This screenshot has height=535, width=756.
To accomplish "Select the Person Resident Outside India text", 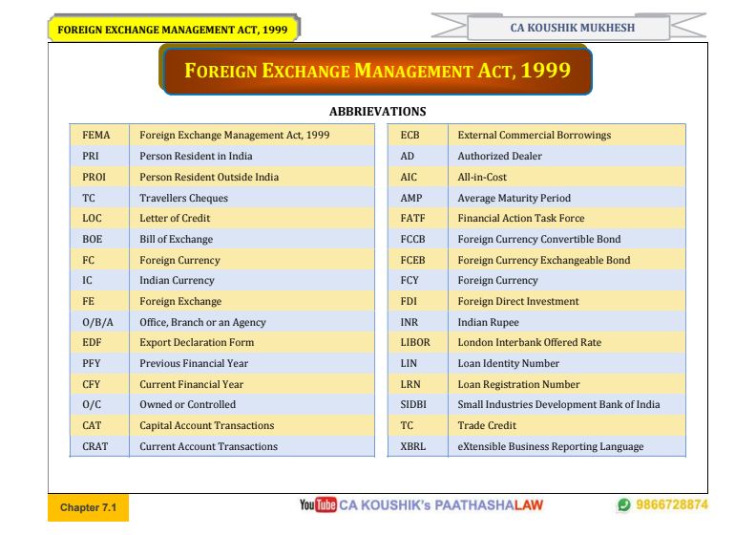I will click(209, 177).
